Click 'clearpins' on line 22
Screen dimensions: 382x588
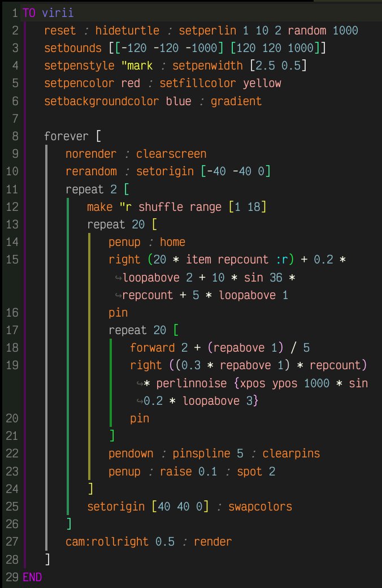tap(291, 454)
